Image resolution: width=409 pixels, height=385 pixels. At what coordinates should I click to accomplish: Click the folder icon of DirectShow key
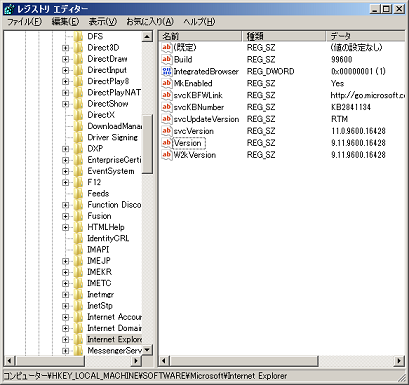(78, 104)
